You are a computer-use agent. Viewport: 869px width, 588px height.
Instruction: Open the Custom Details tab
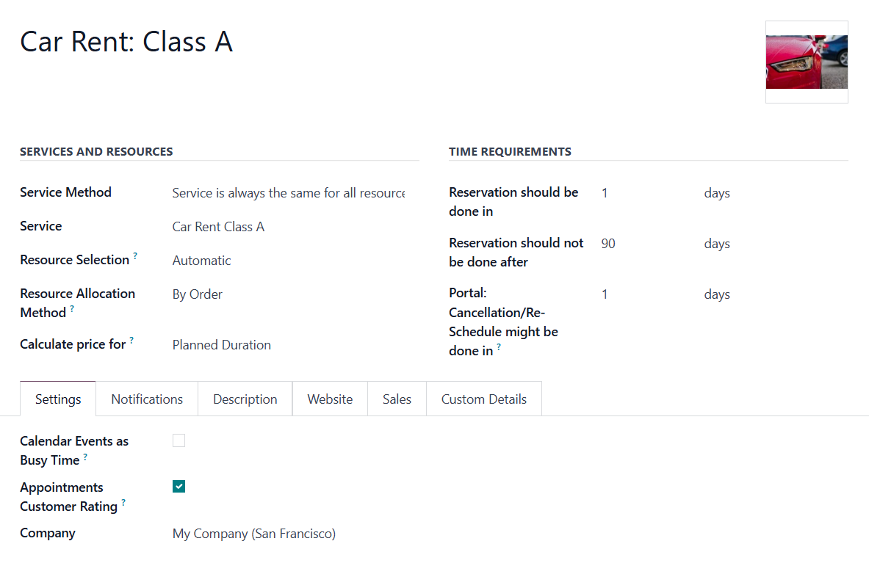[484, 399]
